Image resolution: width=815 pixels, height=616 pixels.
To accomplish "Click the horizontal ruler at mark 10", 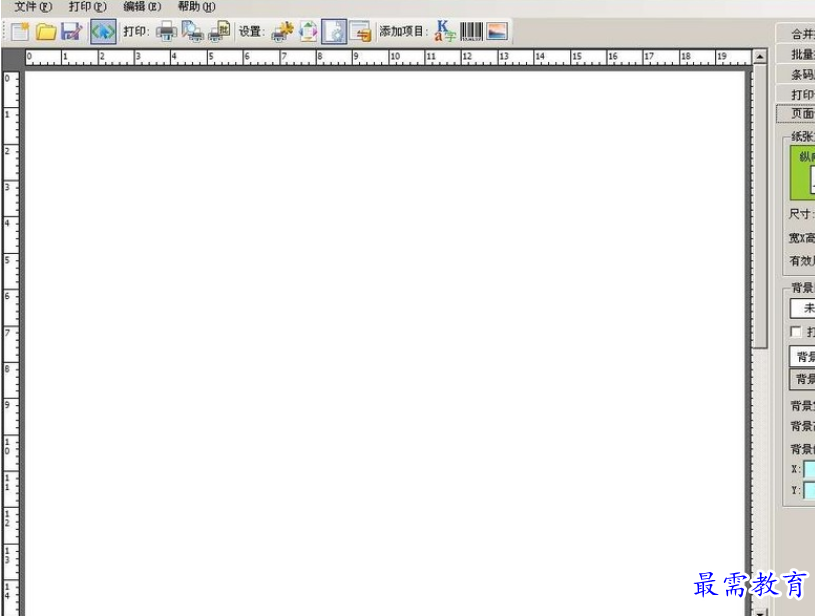I will click(x=395, y=56).
